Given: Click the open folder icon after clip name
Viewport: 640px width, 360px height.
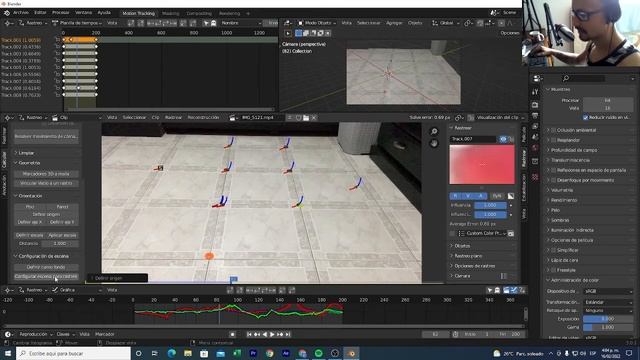Looking at the screenshot, I should point(306,118).
